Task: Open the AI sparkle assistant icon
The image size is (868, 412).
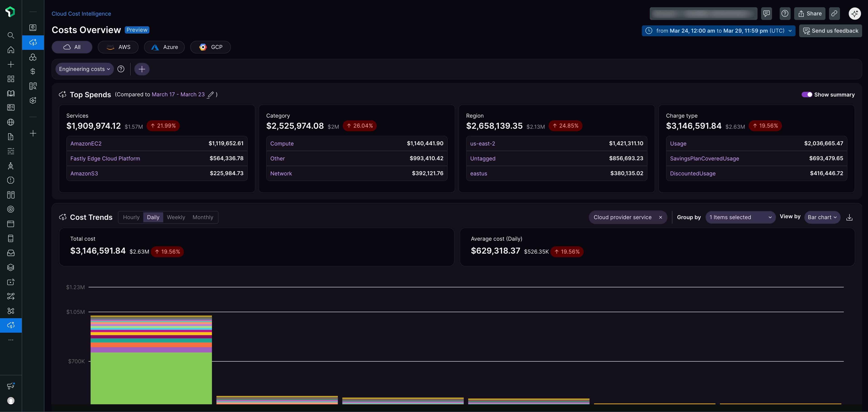Action: (855, 14)
